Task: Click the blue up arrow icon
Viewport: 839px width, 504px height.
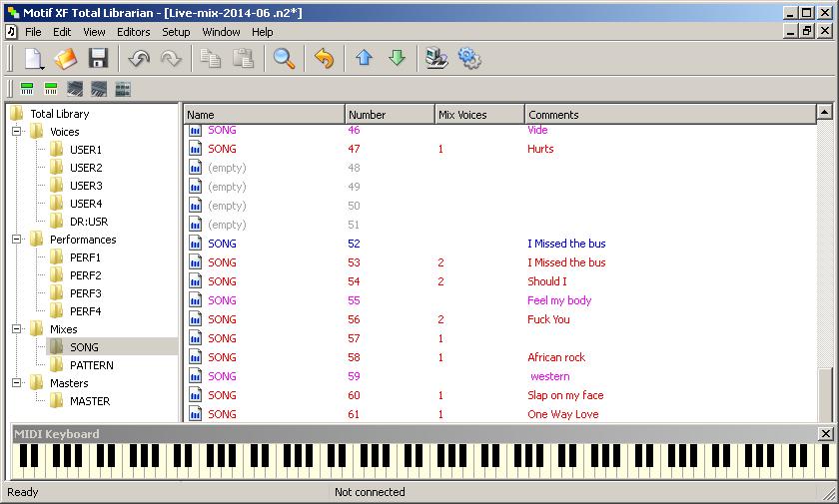Action: click(365, 58)
